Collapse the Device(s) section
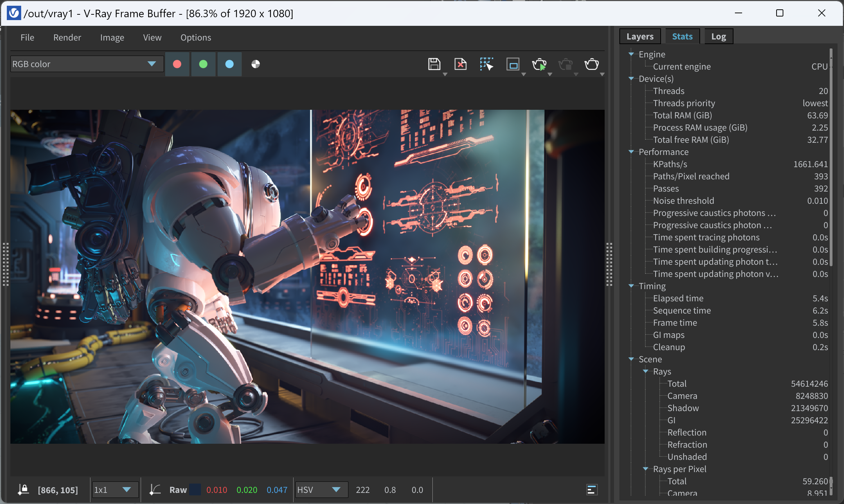The height and width of the screenshot is (504, 844). pos(631,79)
